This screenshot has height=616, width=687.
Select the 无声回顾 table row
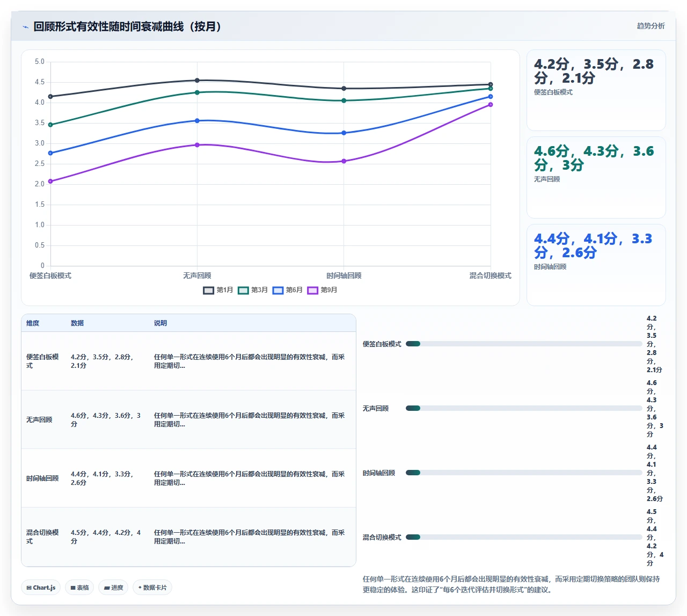tap(188, 419)
